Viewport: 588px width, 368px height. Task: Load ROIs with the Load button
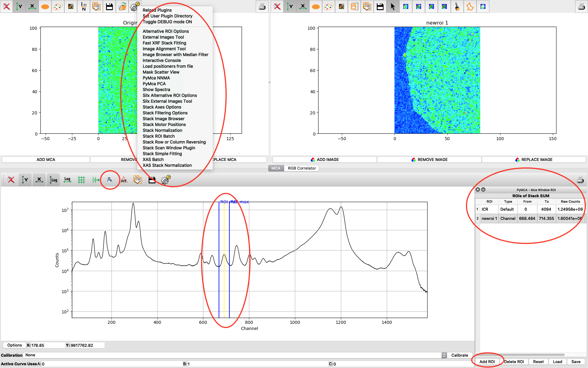pos(557,362)
